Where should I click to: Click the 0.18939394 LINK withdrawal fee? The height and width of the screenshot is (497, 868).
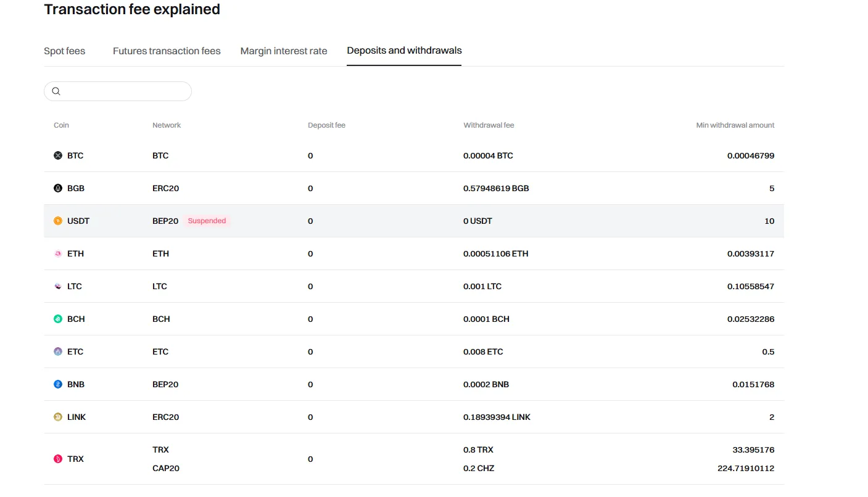click(497, 417)
